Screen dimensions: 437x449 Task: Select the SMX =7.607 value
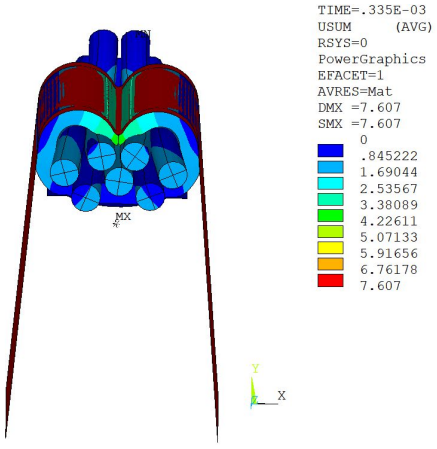tap(359, 124)
